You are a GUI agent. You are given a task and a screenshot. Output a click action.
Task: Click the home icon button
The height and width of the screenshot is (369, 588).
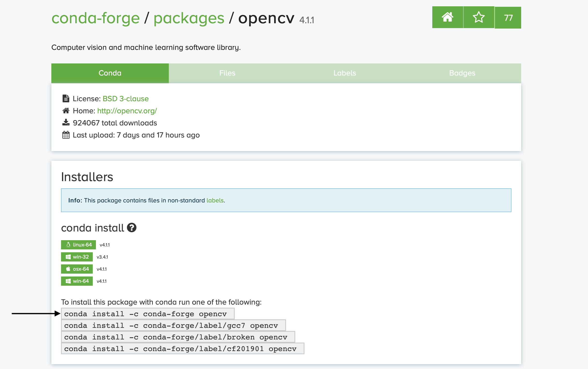[x=447, y=17]
